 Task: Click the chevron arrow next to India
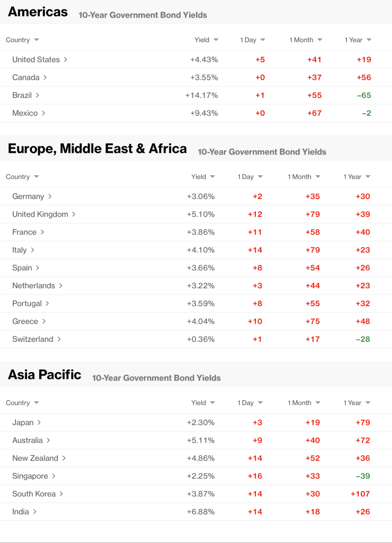35,512
